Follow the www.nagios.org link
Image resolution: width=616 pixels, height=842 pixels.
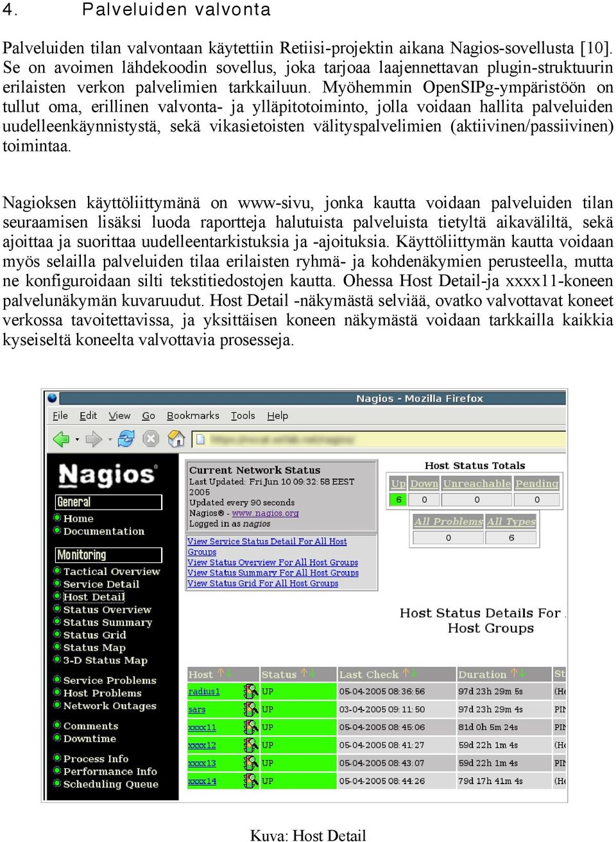pyautogui.click(x=265, y=513)
